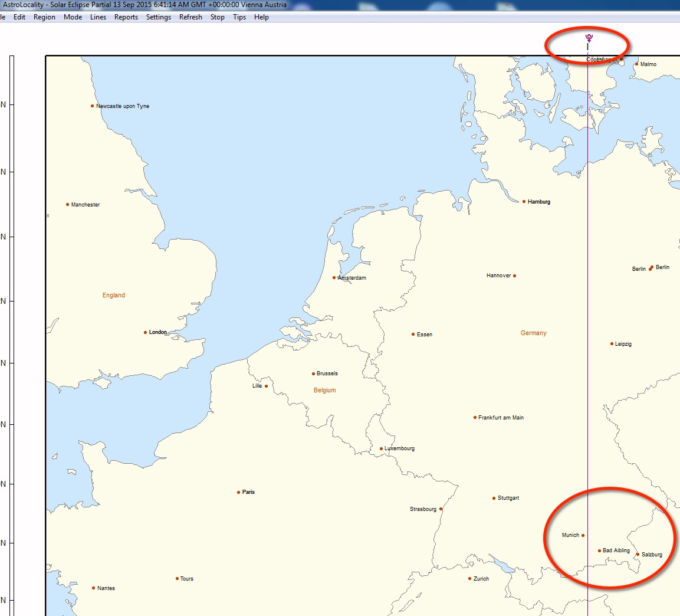This screenshot has height=616, width=680.
Task: Open the Mode menu
Action: click(73, 17)
